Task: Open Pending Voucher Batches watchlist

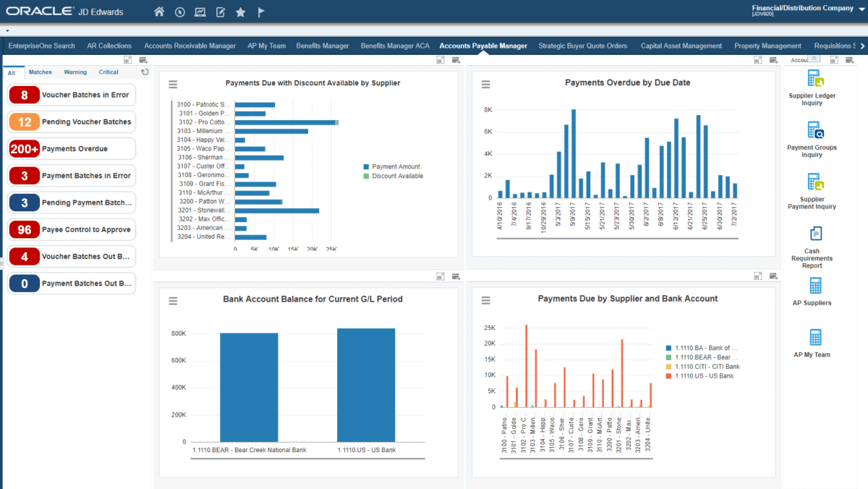Action: tap(72, 122)
